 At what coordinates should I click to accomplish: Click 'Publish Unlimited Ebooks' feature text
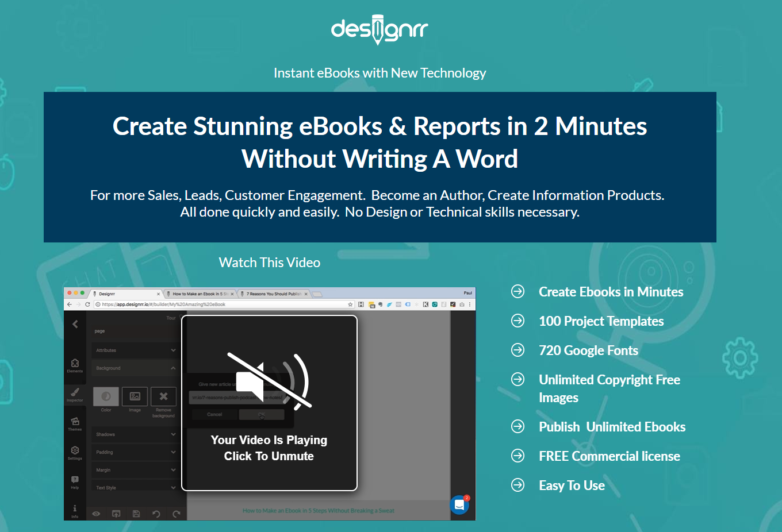(x=612, y=427)
